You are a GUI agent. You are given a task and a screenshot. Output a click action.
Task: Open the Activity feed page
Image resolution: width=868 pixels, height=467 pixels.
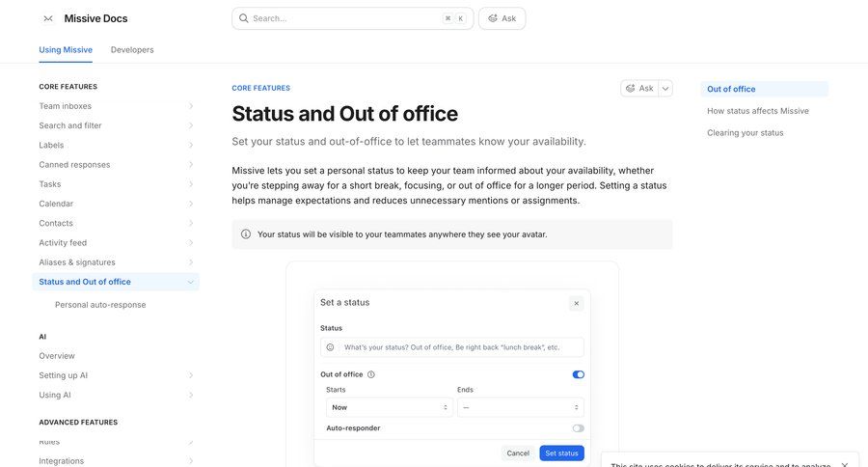[x=63, y=242]
